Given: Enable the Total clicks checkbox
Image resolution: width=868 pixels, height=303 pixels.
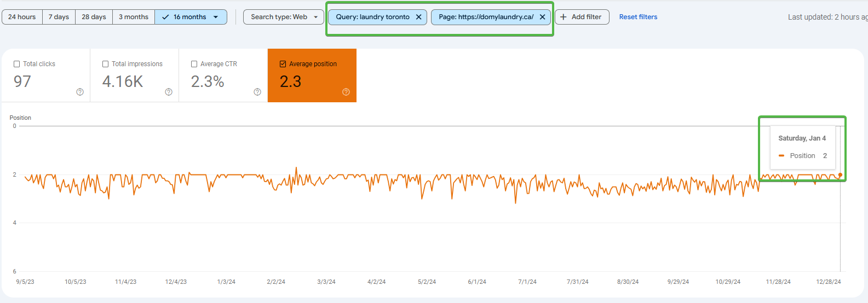Looking at the screenshot, I should click(17, 64).
